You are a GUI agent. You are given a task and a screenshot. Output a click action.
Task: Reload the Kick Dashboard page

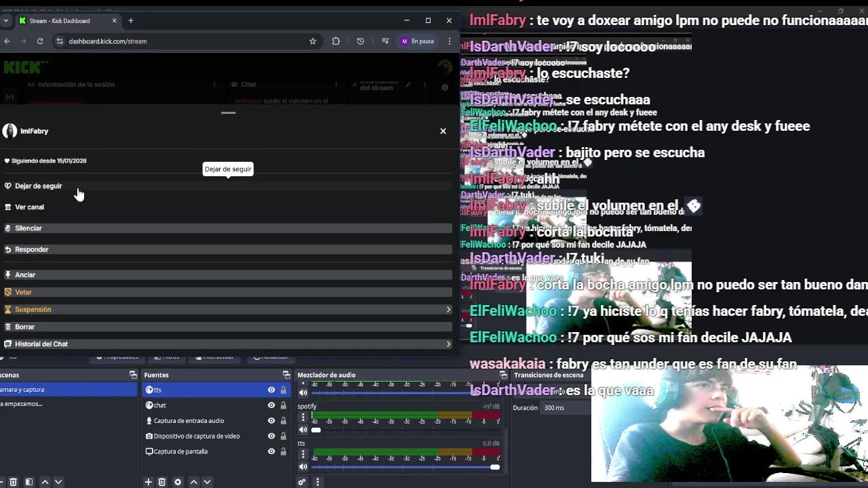coord(40,41)
